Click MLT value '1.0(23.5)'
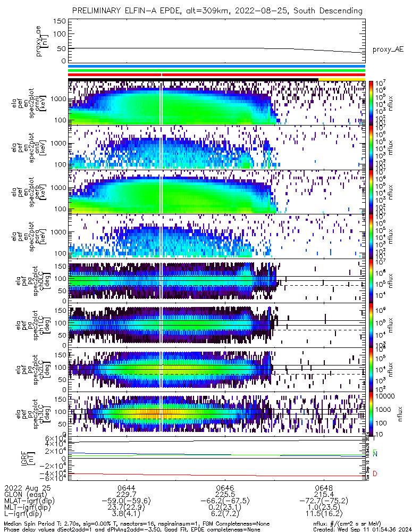412x532 pixels. [324, 507]
